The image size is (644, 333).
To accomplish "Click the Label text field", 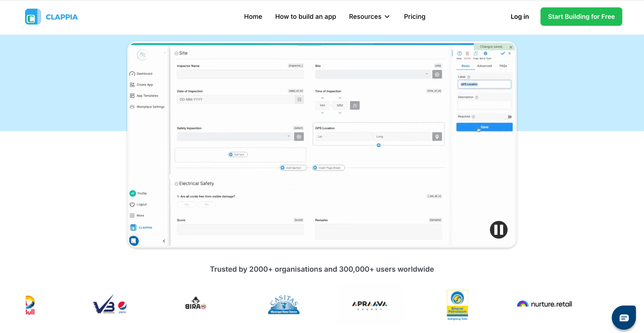I will point(485,84).
